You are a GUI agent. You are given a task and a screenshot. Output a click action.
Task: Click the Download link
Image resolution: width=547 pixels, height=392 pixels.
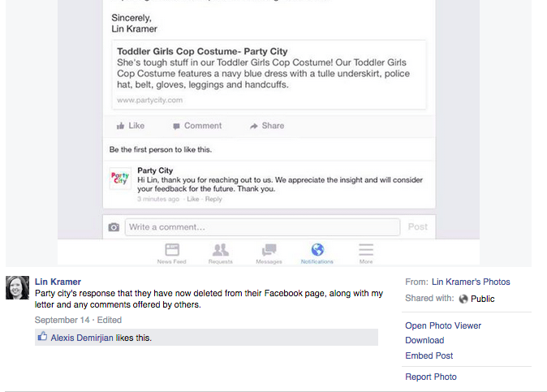424,340
